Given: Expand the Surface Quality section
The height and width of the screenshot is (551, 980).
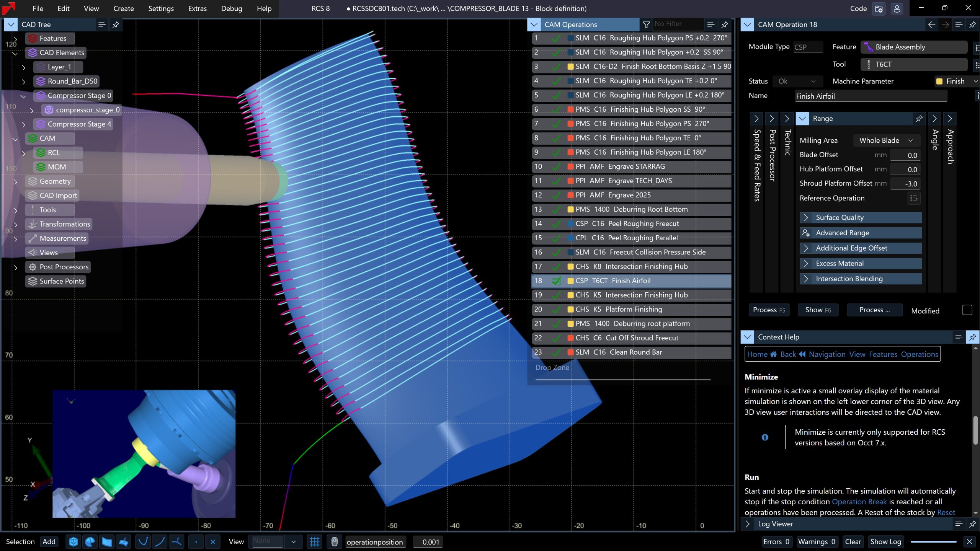Looking at the screenshot, I should (x=806, y=217).
